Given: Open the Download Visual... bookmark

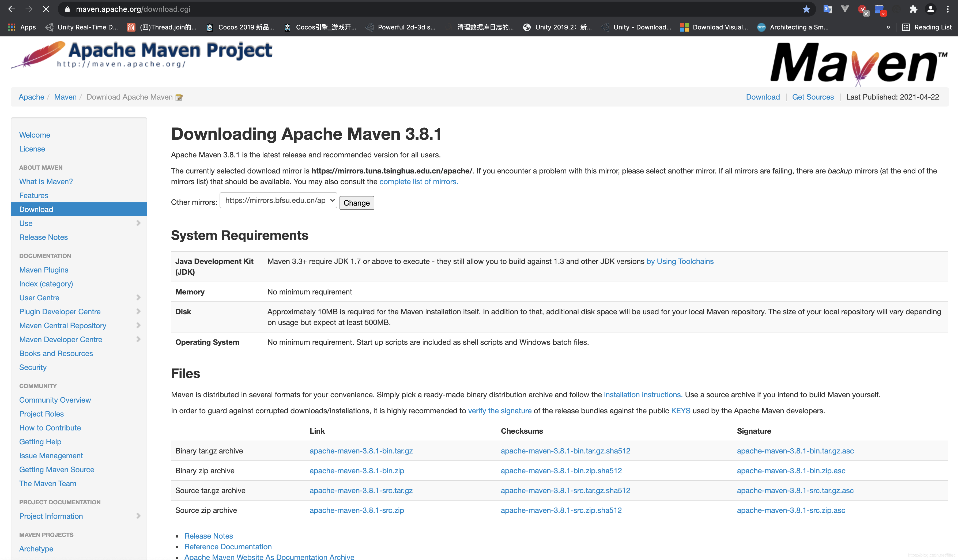Looking at the screenshot, I should click(x=714, y=27).
